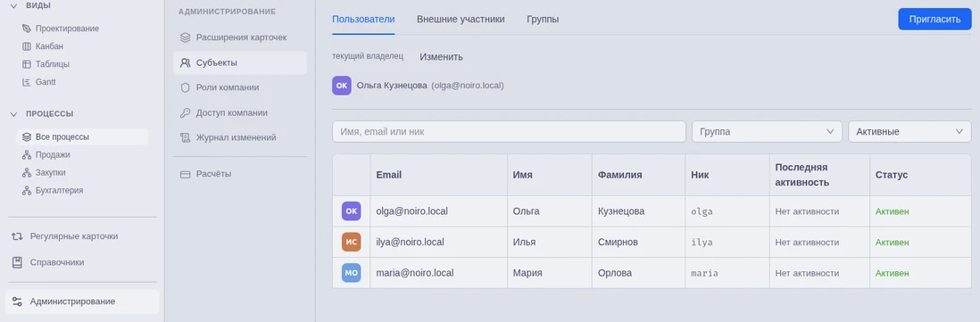This screenshot has width=980, height=322.
Task: Click the Бухгалтерия process icon
Action: pyautogui.click(x=26, y=190)
